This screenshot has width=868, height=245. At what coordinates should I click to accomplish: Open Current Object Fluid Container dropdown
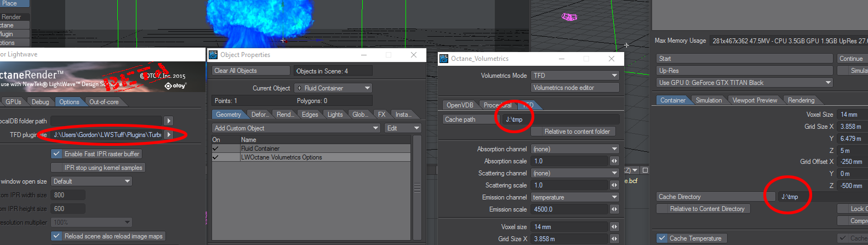tap(333, 88)
